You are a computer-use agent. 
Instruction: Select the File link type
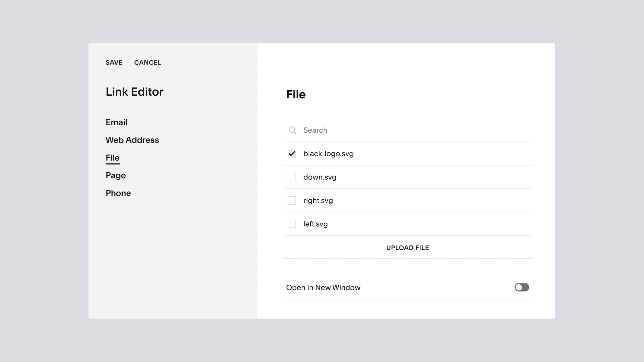[x=113, y=158]
